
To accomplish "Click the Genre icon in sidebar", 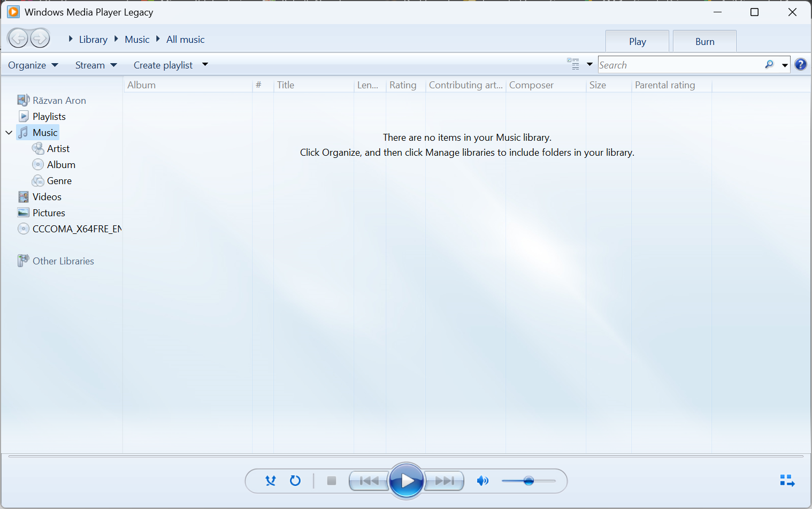I will point(38,180).
